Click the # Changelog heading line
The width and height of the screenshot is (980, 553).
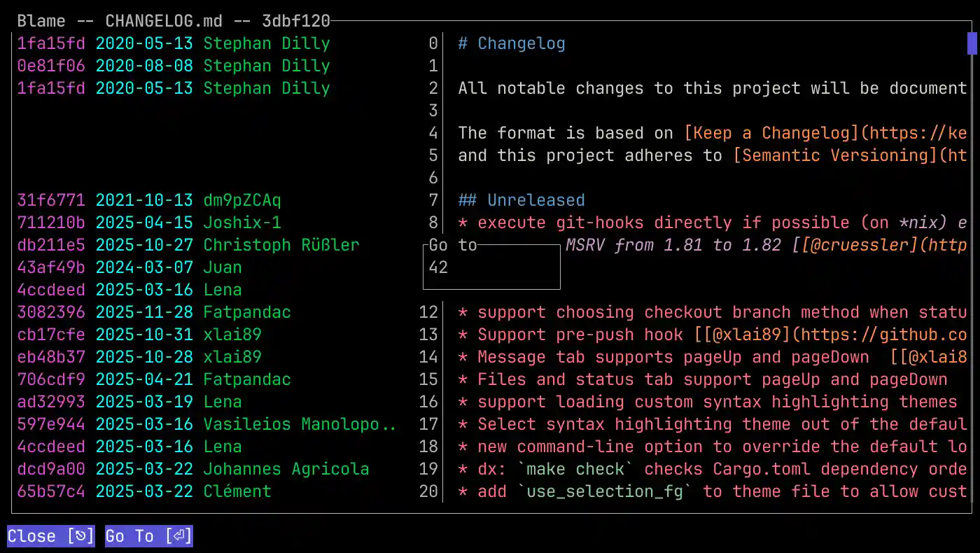click(511, 43)
